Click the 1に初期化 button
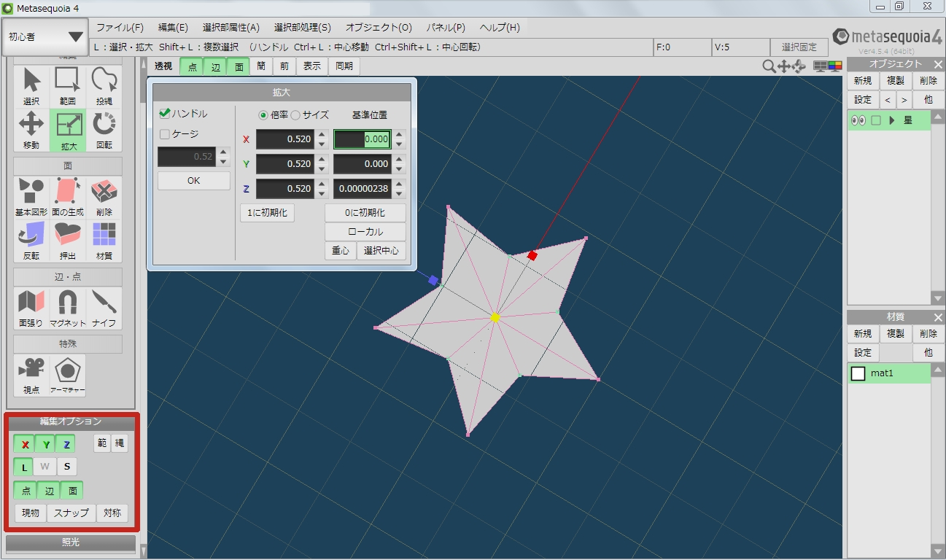 click(267, 213)
